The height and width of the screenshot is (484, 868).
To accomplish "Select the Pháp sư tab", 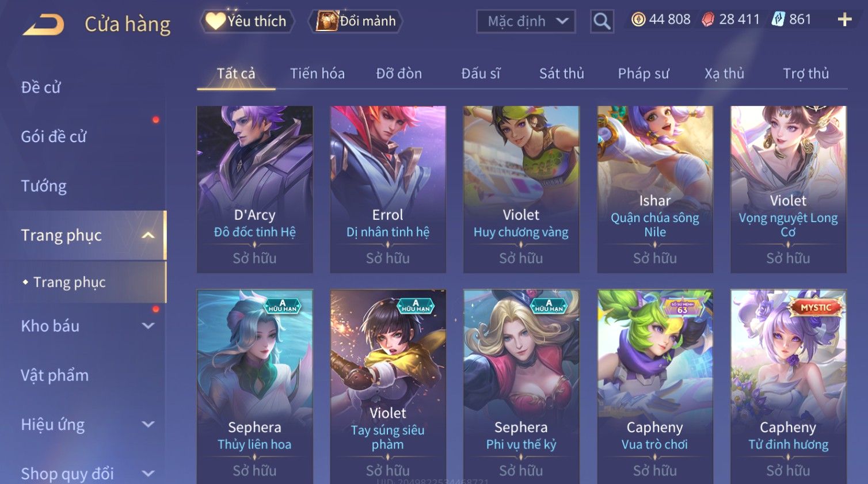I will pyautogui.click(x=644, y=74).
